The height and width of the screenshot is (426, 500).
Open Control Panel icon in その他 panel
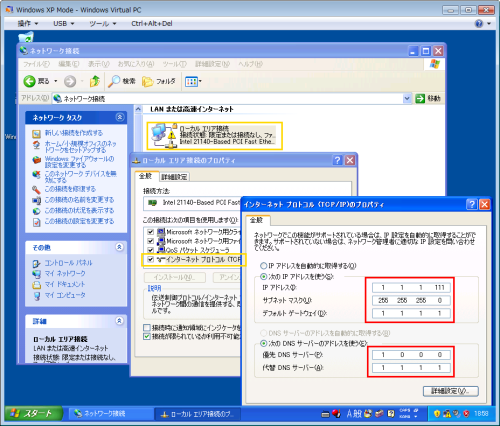[x=36, y=264]
